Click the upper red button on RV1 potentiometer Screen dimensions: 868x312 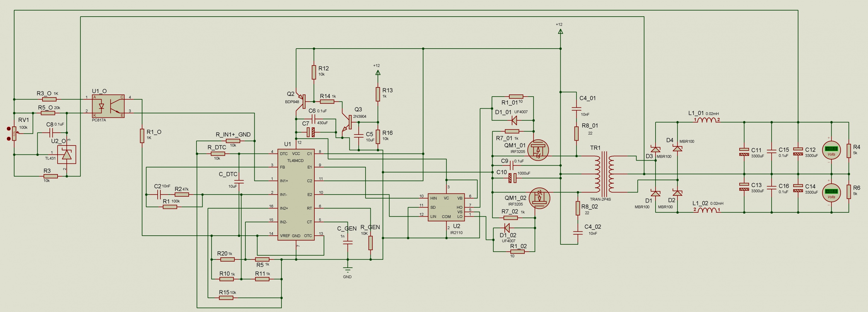click(x=9, y=129)
